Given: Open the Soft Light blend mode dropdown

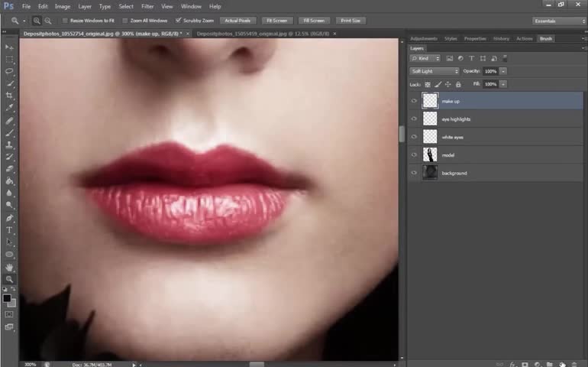Looking at the screenshot, I should point(435,71).
